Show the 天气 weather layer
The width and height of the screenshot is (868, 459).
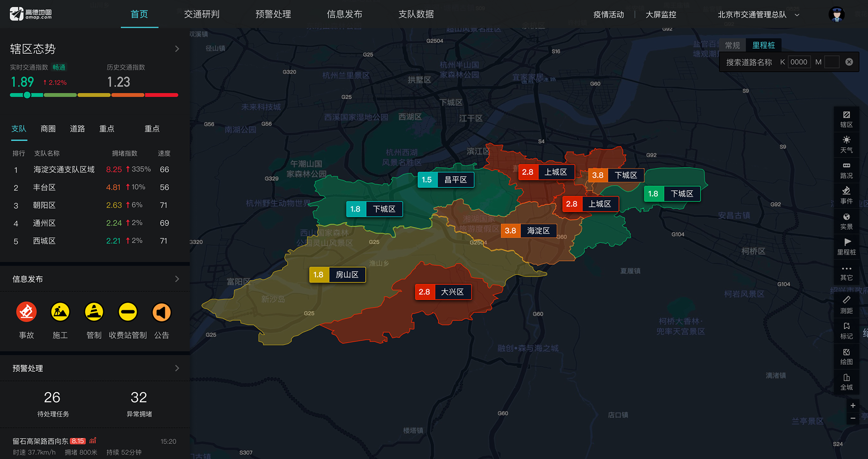click(x=846, y=145)
